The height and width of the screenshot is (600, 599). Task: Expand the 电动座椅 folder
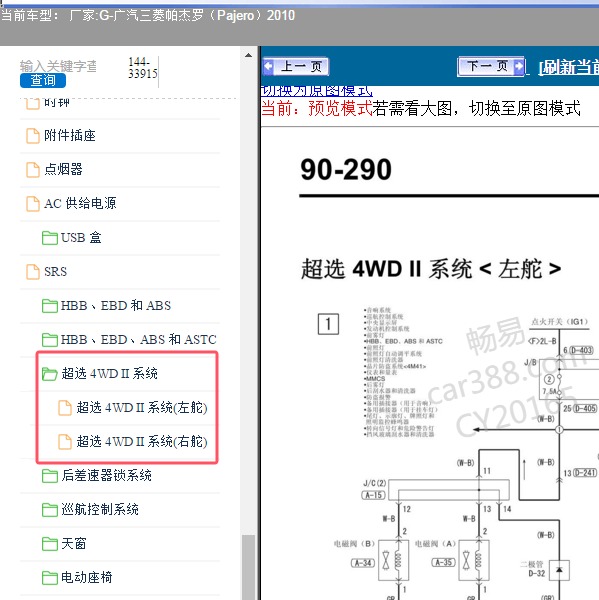pyautogui.click(x=87, y=577)
